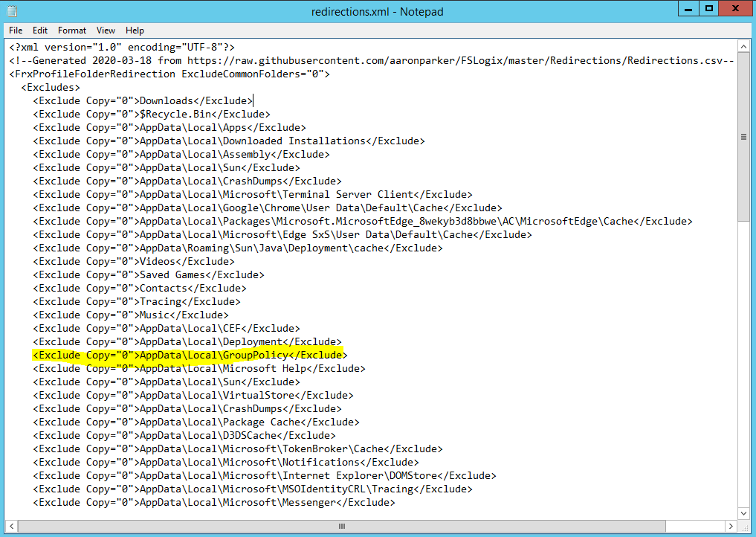Viewport: 756px width, 537px height.
Task: Click the Edge SxS exclude line
Action: [x=282, y=235]
